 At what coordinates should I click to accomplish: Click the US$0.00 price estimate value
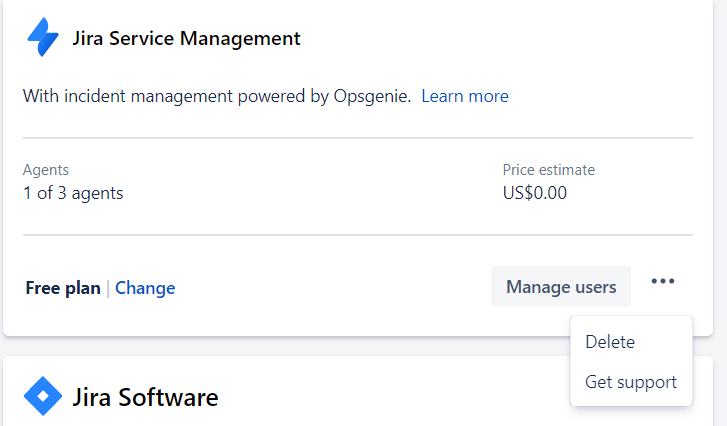(535, 192)
